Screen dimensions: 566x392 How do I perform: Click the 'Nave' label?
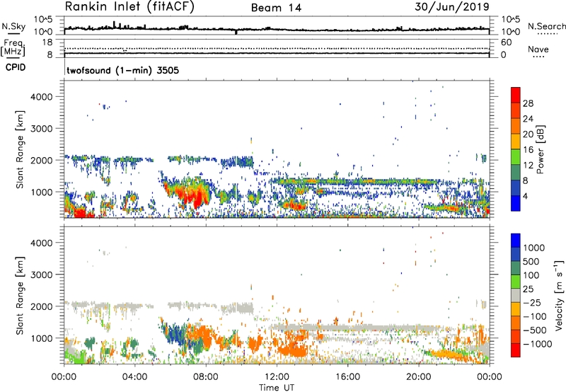click(x=538, y=49)
